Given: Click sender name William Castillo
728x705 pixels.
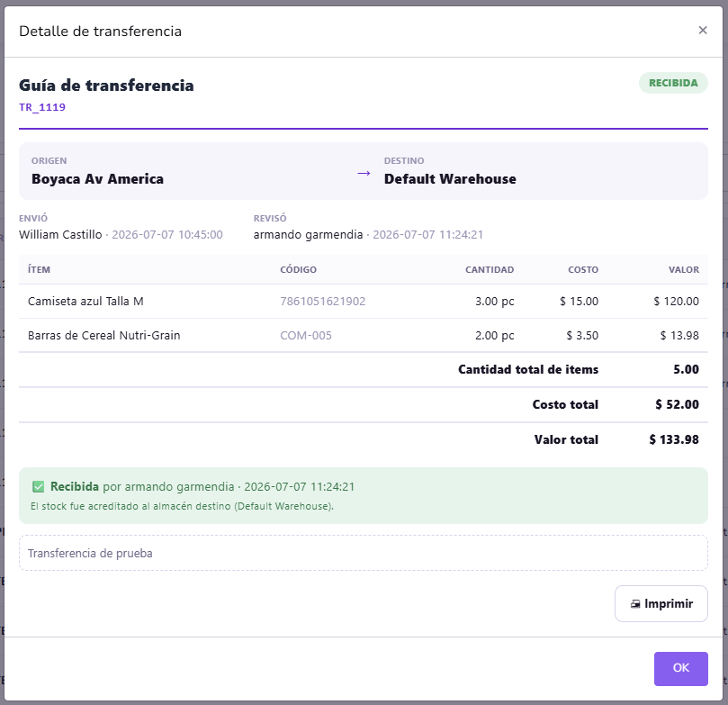Looking at the screenshot, I should 60,234.
